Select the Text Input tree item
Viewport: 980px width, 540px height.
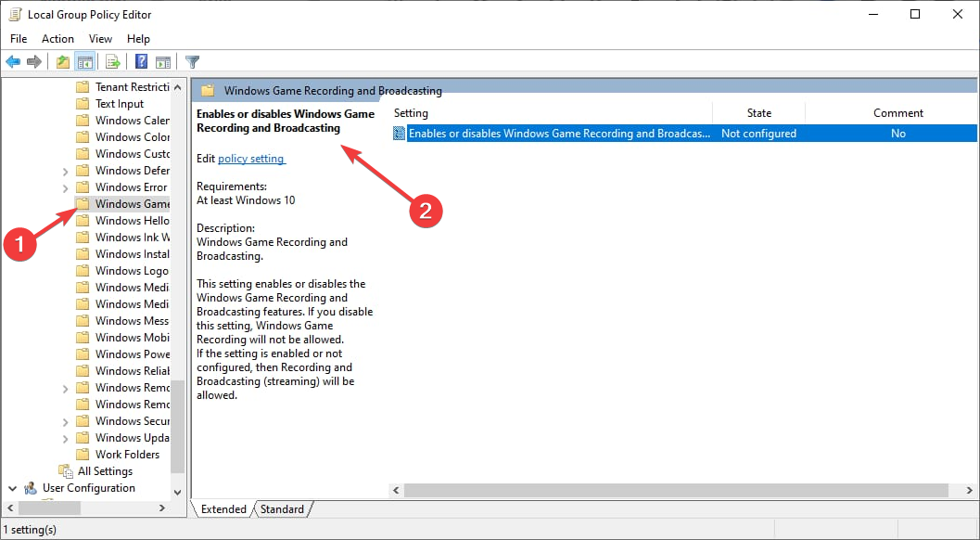click(x=120, y=104)
